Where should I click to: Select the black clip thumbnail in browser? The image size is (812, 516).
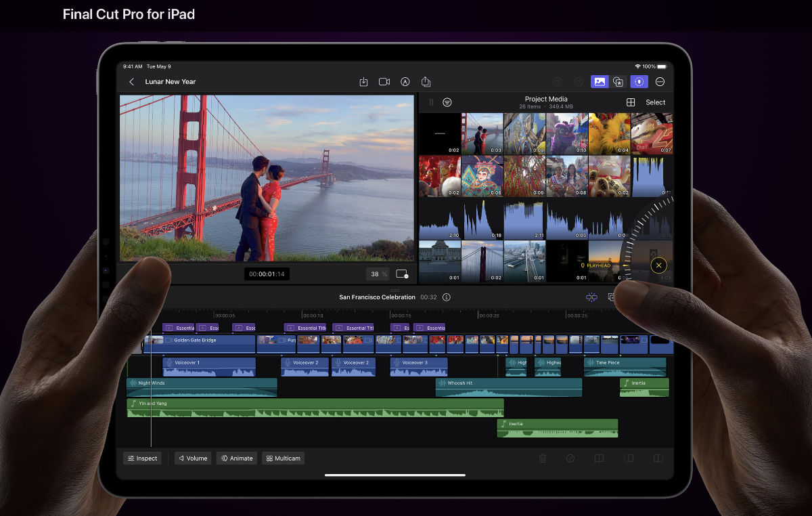(440, 134)
